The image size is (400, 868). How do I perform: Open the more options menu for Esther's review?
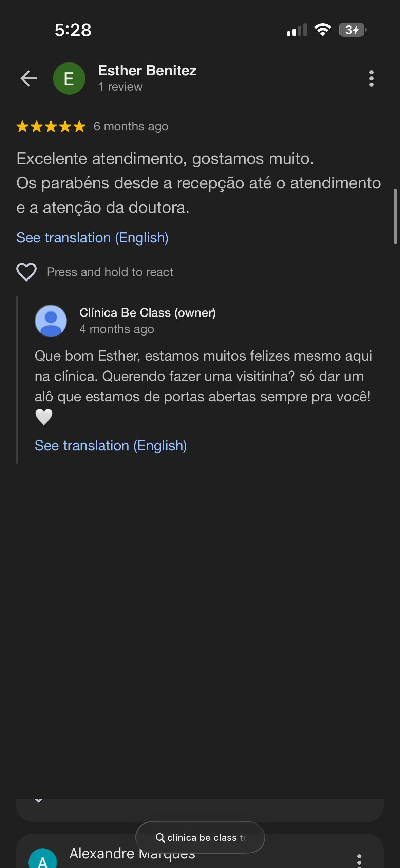click(372, 79)
